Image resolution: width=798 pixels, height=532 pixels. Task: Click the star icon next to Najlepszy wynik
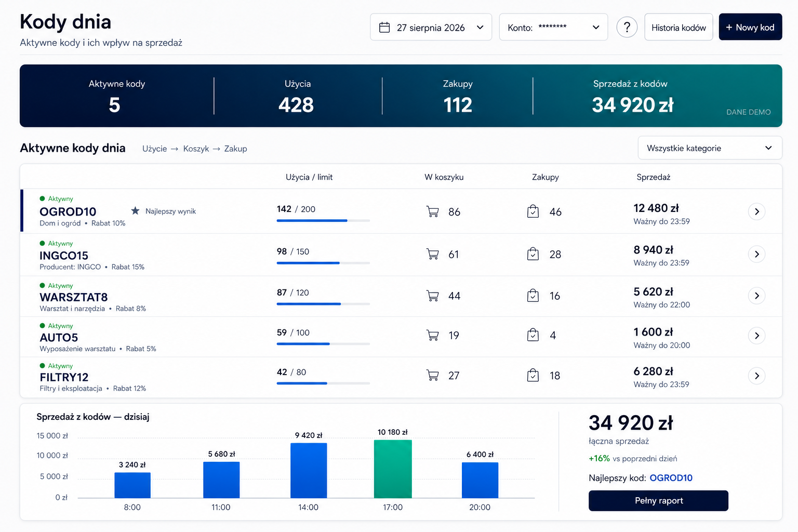click(x=135, y=210)
